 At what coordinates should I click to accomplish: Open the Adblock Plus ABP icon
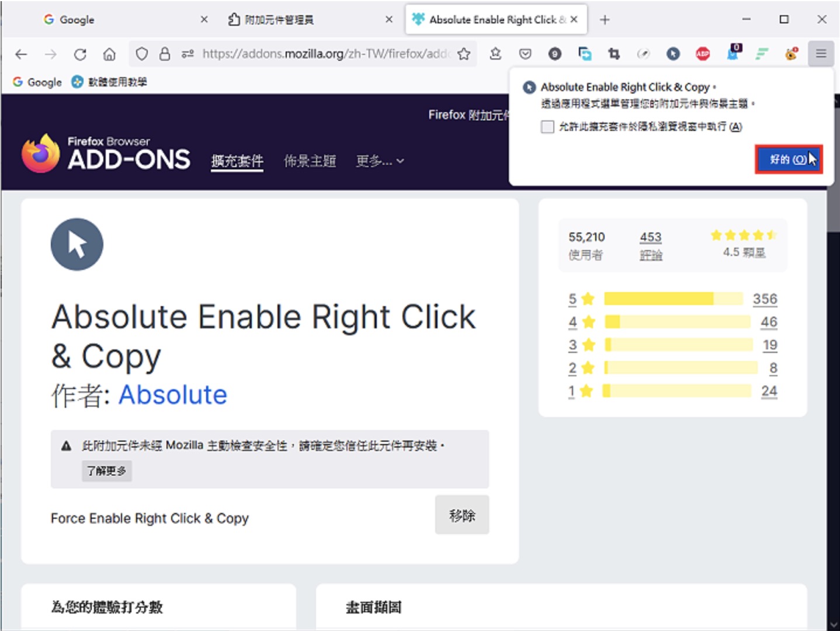pos(703,54)
